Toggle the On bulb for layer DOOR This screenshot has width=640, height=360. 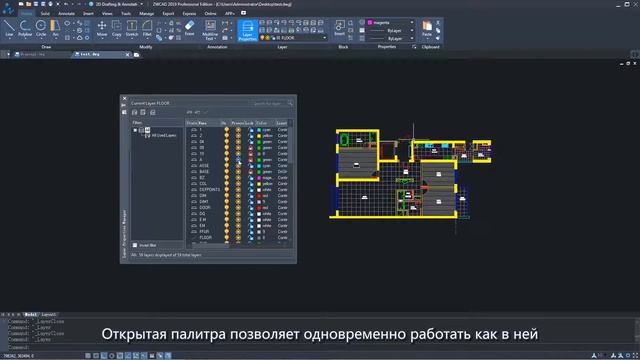click(227, 207)
